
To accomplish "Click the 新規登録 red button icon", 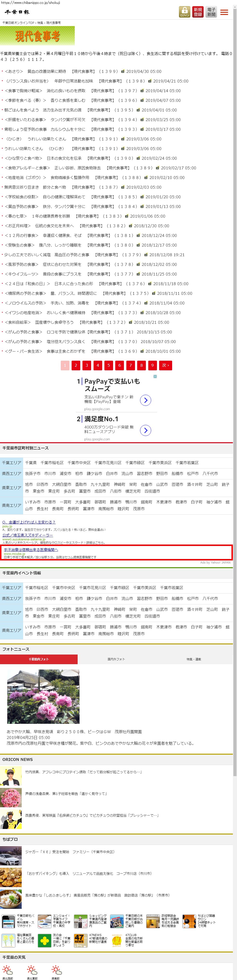I will [198, 12].
